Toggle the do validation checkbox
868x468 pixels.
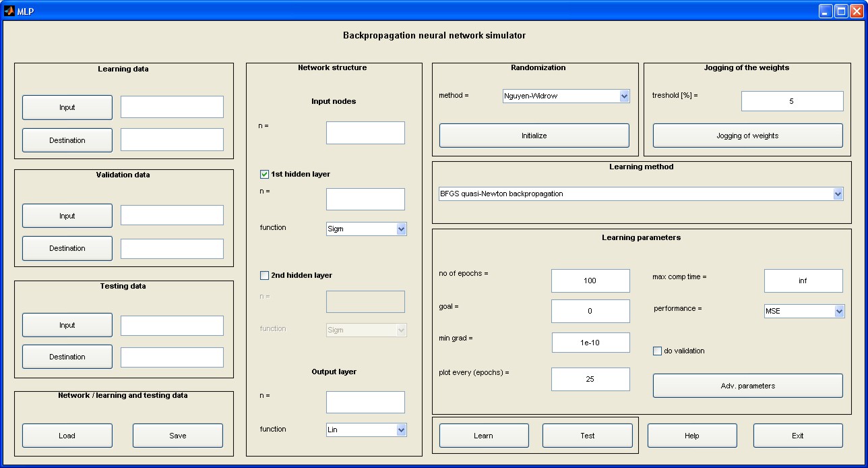(x=658, y=351)
